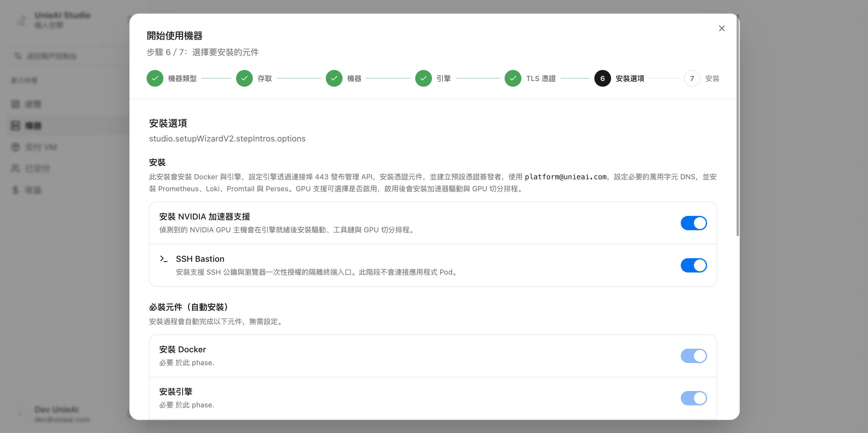Click the 開始使用機器 dialog title
Viewport: 868px width, 433px height.
click(x=175, y=36)
